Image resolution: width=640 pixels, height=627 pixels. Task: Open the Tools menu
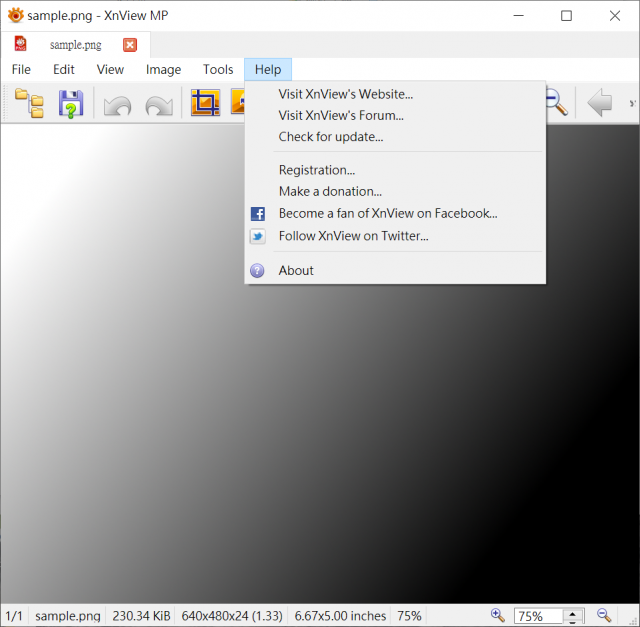(x=218, y=69)
